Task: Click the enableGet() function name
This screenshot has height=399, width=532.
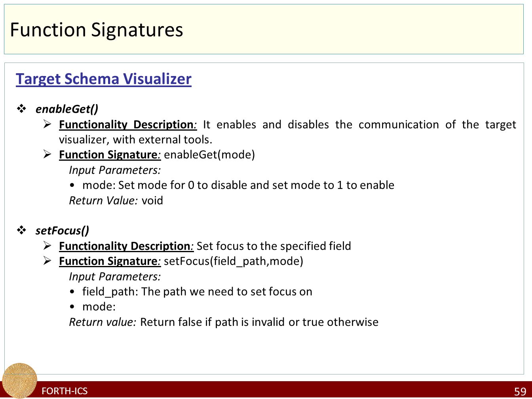Action: coord(67,108)
